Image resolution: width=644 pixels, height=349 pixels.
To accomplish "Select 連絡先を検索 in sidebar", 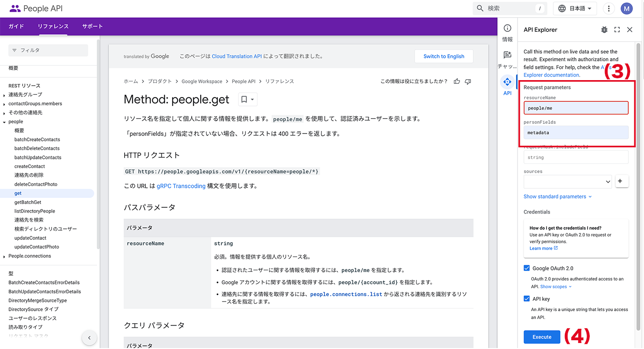I will tap(29, 220).
